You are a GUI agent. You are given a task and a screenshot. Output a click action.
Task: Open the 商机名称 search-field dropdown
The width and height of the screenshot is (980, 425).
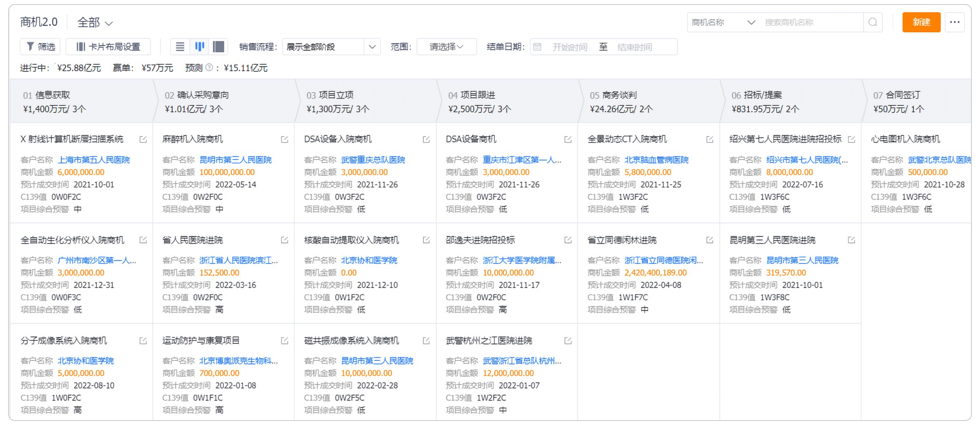723,22
